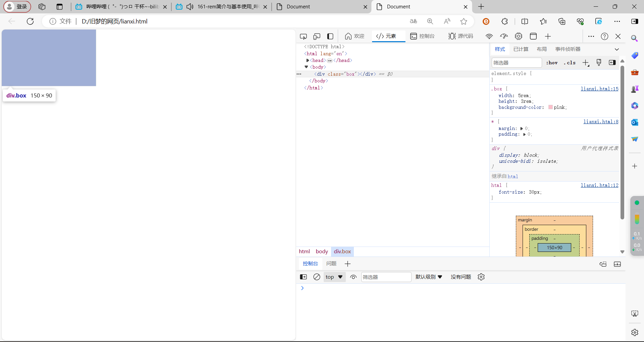This screenshot has height=342, width=644.
Task: Switch to the 问题 issues drawer tab
Action: [331, 264]
